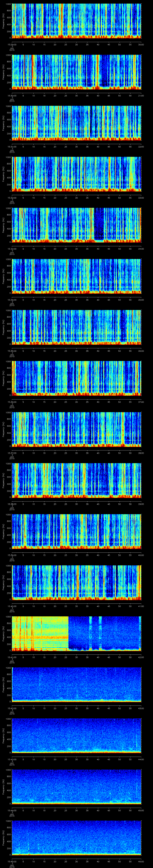This screenshot has width=153, height=868.
Task: Click the 15:37:00 time label
Action: pyautogui.click(x=12, y=453)
